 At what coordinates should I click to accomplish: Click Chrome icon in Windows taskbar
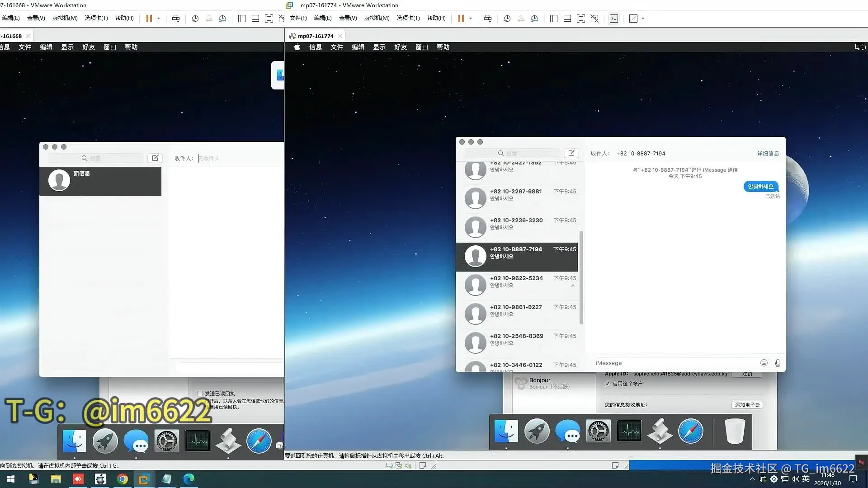[122, 479]
